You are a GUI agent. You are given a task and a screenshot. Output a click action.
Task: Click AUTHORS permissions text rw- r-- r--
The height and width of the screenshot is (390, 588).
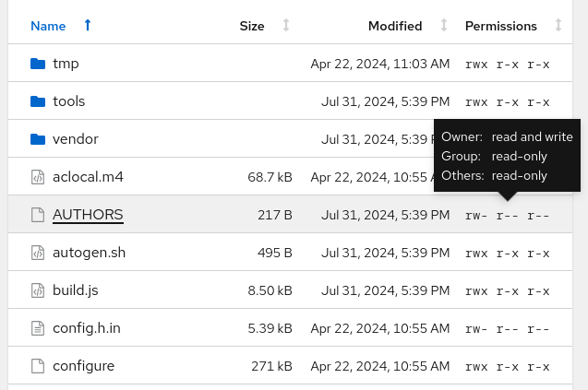[x=507, y=216]
